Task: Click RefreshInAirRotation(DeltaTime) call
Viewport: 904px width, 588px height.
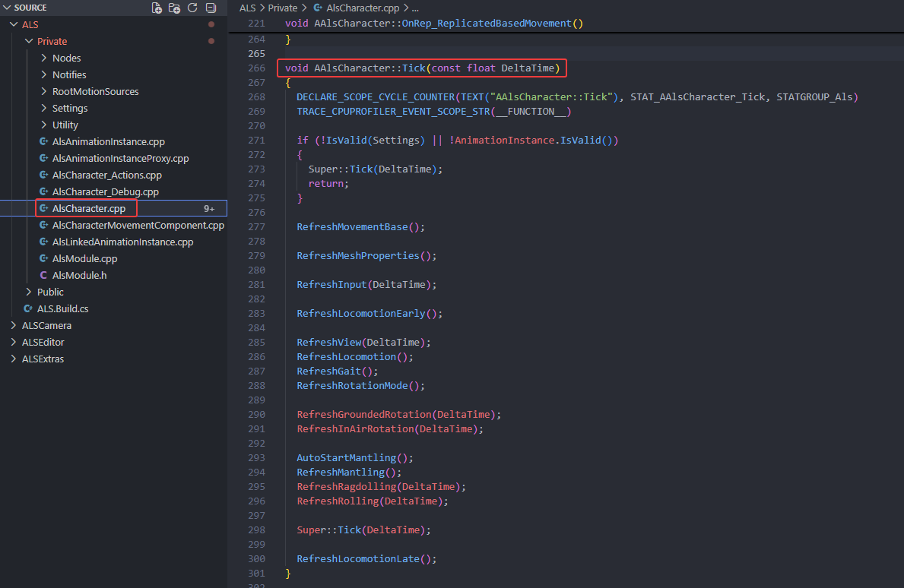Action: coord(390,428)
